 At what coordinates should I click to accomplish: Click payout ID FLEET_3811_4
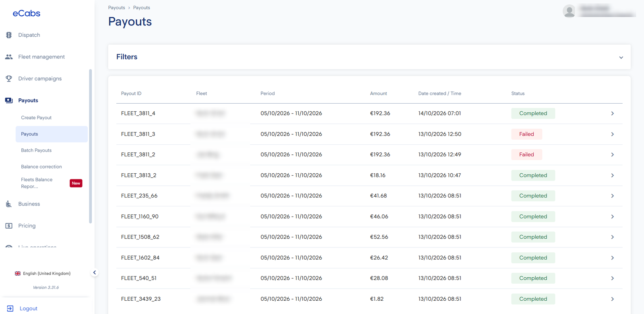point(138,113)
